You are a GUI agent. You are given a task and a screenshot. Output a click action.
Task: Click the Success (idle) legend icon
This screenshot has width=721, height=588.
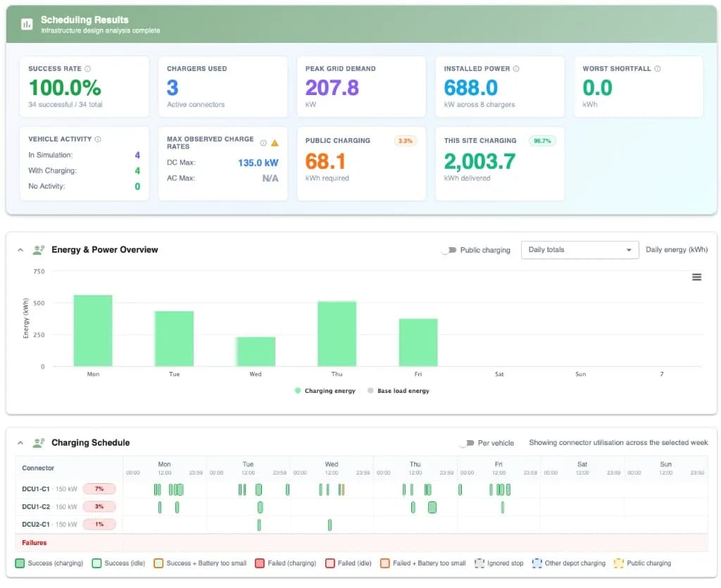click(96, 563)
